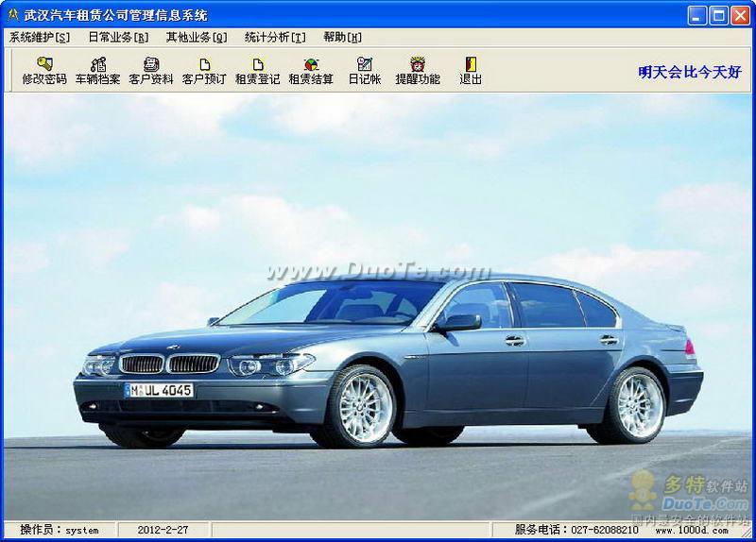The width and height of the screenshot is (756, 542).
Task: Open the 帮助[H] menu
Action: 342,37
